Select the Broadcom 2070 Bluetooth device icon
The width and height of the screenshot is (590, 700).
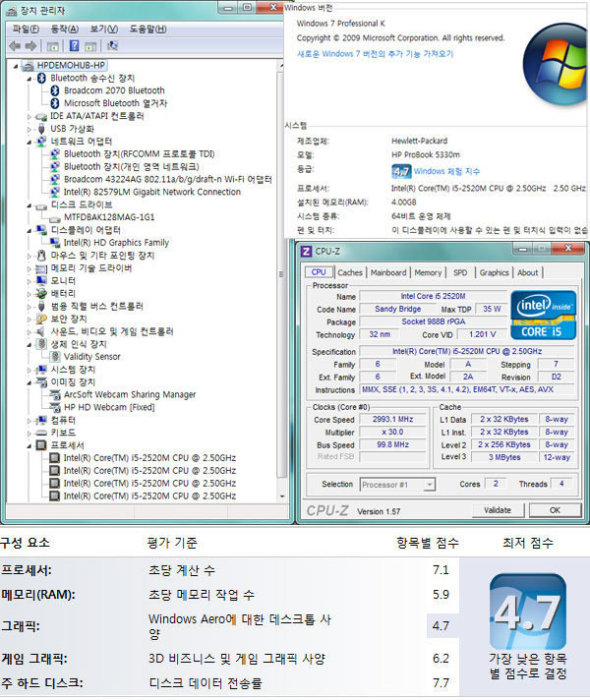tap(55, 90)
